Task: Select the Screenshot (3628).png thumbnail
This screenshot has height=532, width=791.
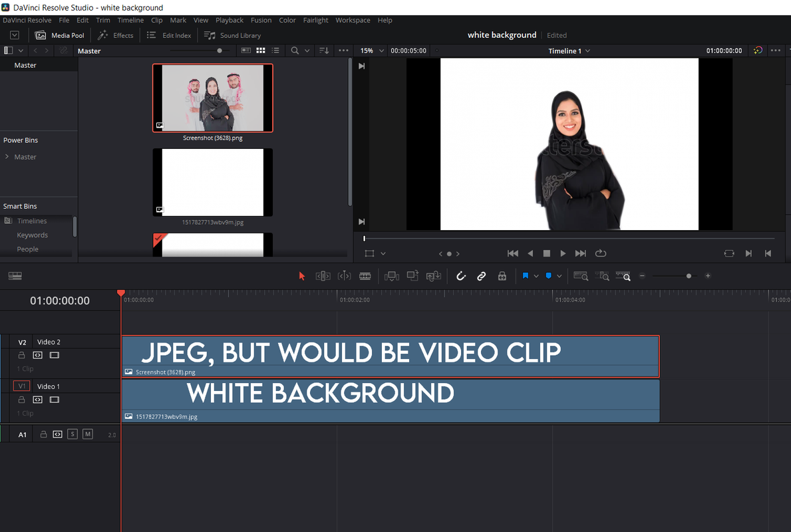Action: [x=213, y=98]
